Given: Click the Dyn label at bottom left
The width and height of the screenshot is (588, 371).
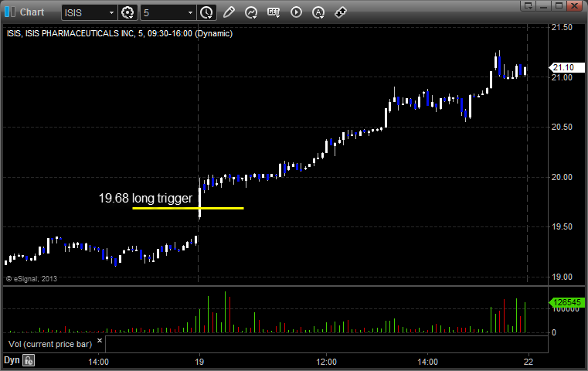Looking at the screenshot, I should click(x=12, y=360).
